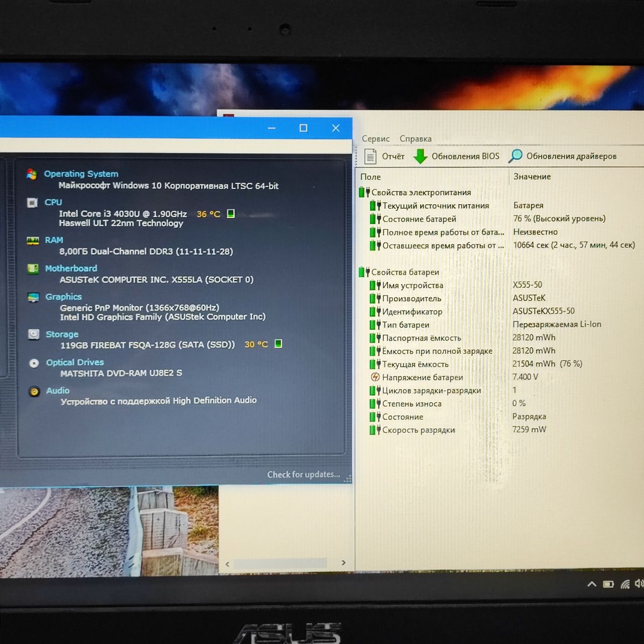Click the RAM heading in Speccy
Viewport: 644px width, 644px height.
pyautogui.click(x=54, y=240)
